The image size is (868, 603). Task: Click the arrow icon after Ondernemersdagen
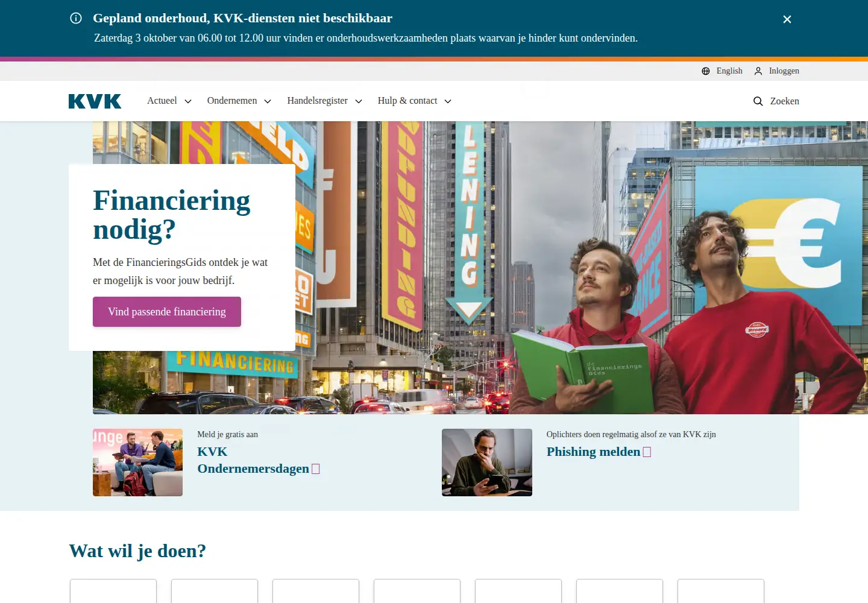[x=315, y=469]
